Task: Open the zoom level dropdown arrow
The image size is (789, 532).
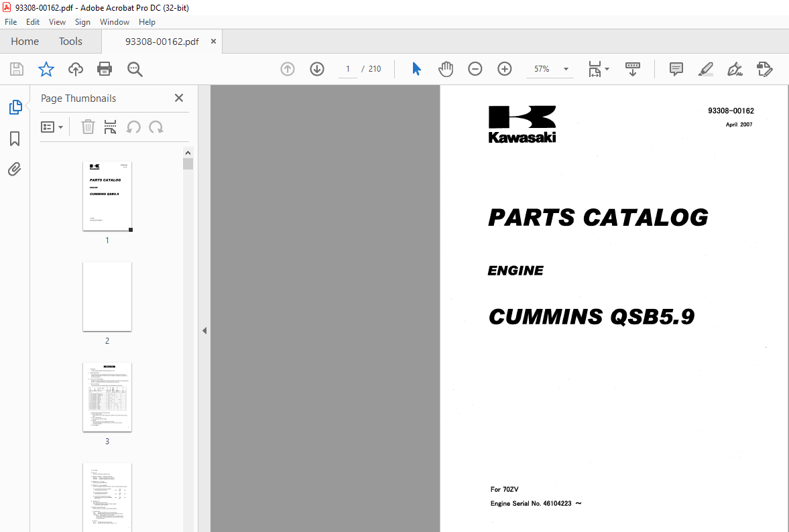Action: tap(566, 69)
